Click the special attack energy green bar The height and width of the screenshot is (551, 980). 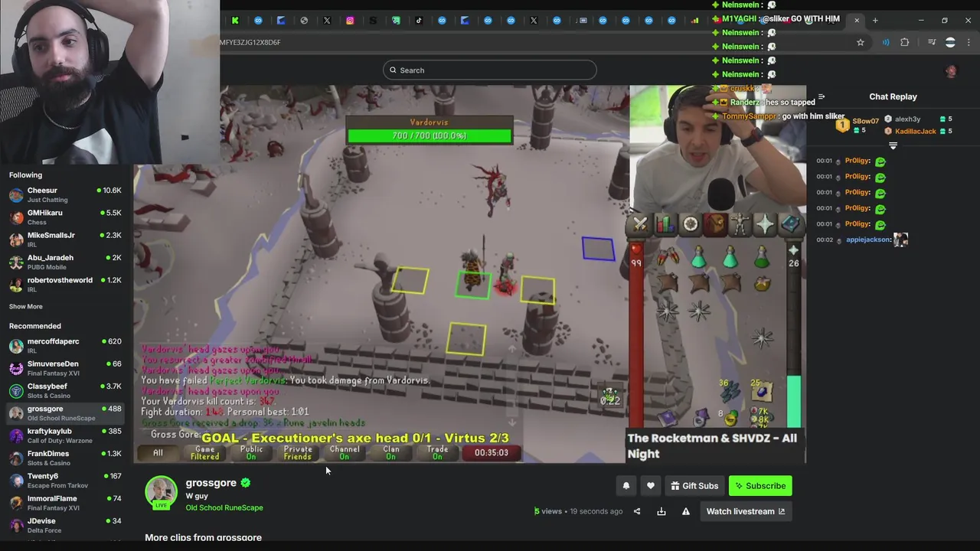pos(793,402)
